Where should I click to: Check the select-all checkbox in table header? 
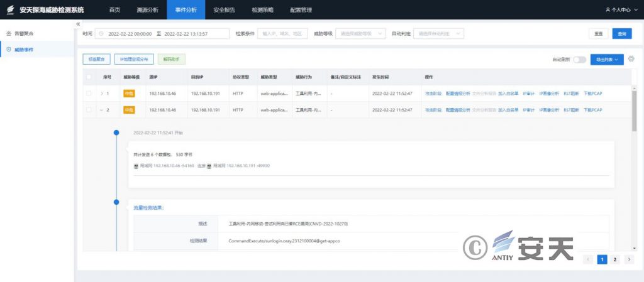tap(89, 77)
